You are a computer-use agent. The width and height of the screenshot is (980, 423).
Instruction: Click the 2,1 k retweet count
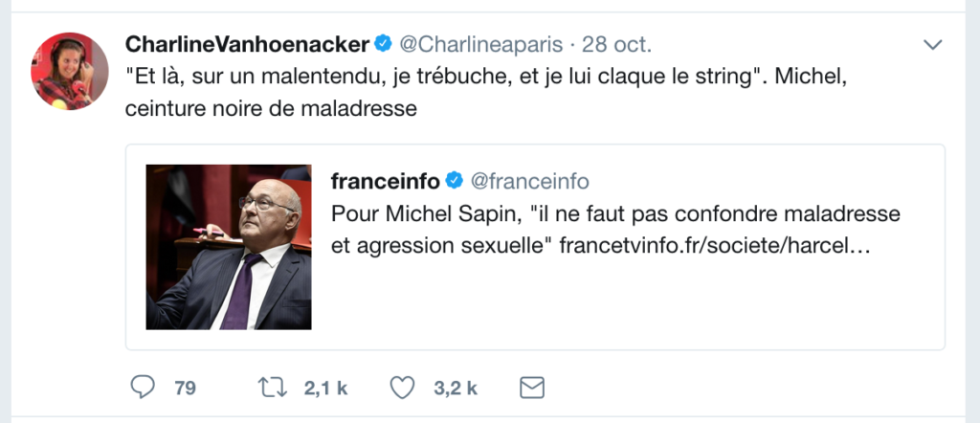click(x=325, y=388)
